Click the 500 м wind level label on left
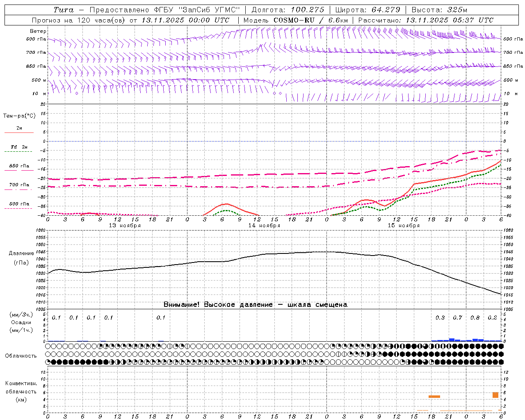This screenshot has width=525, height=420. pos(39,80)
